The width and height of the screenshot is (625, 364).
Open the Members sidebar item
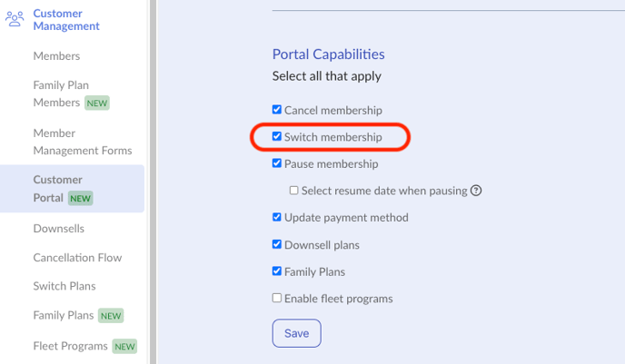click(x=56, y=56)
